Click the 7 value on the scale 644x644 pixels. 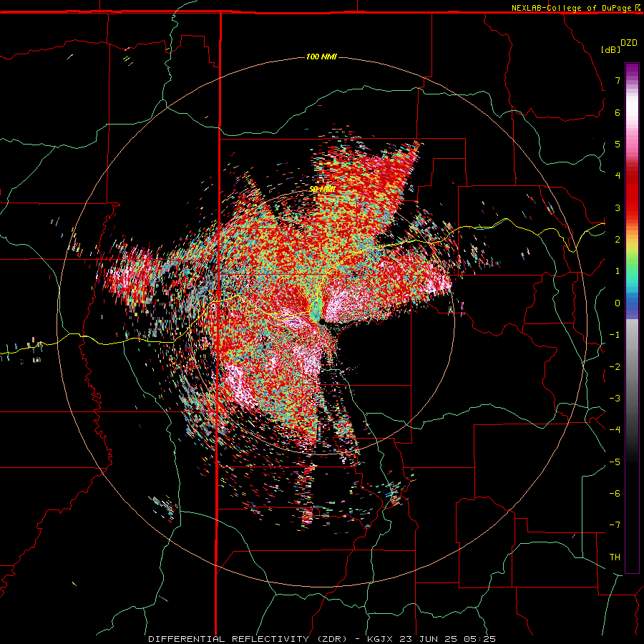coord(618,80)
